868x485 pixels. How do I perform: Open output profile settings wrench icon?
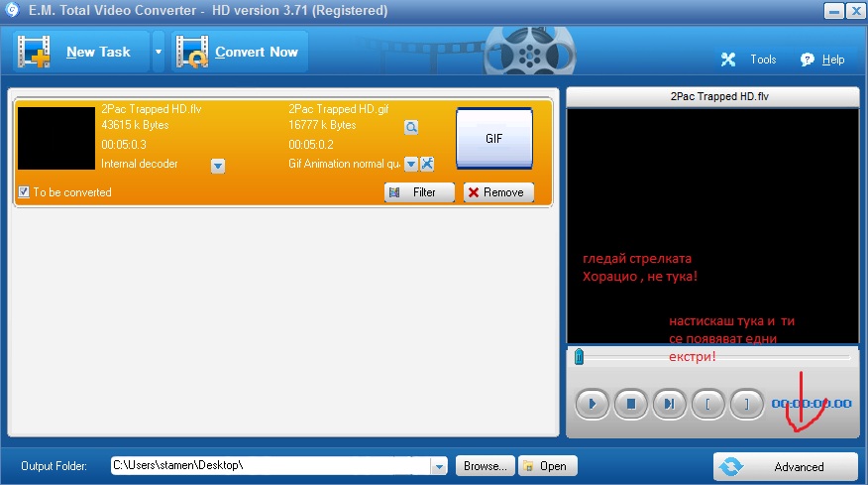(427, 164)
